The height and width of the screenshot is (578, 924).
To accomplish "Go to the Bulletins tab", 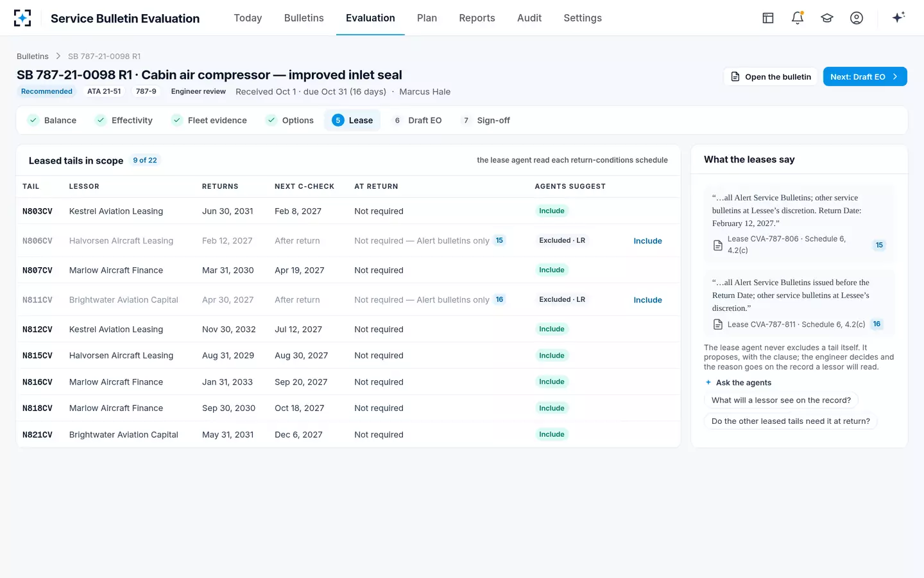I will pos(304,18).
